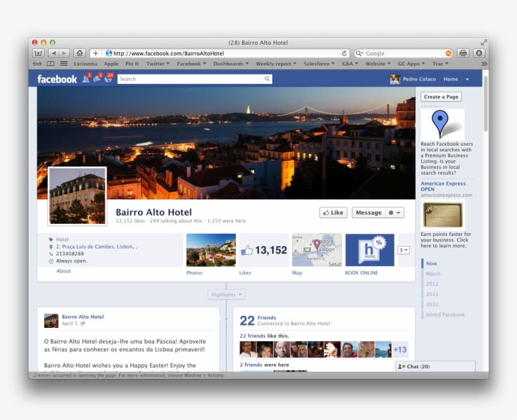Click the browser print icon
The height and width of the screenshot is (420, 517).
(463, 53)
